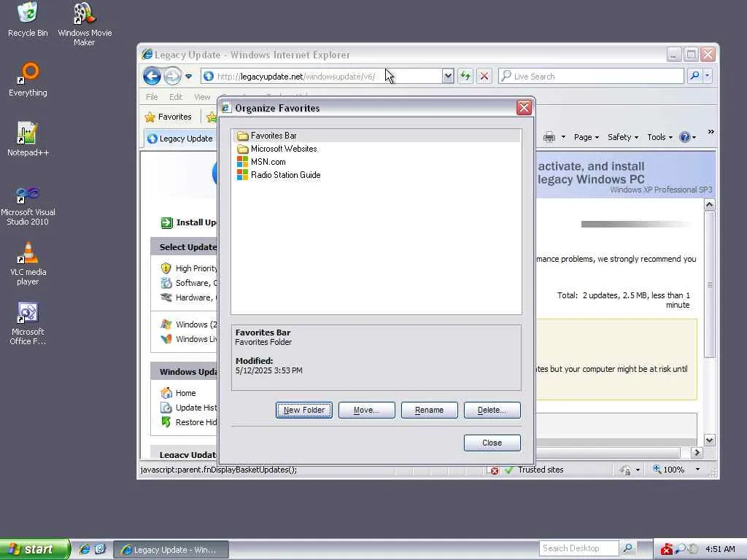The image size is (747, 560).
Task: Click the Install Updates green arrow icon
Action: pyautogui.click(x=166, y=222)
